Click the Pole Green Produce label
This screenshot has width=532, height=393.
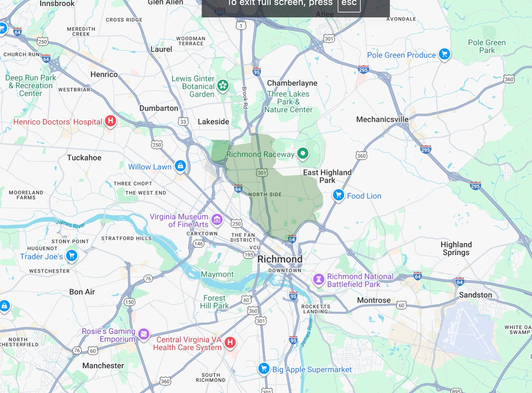click(401, 55)
